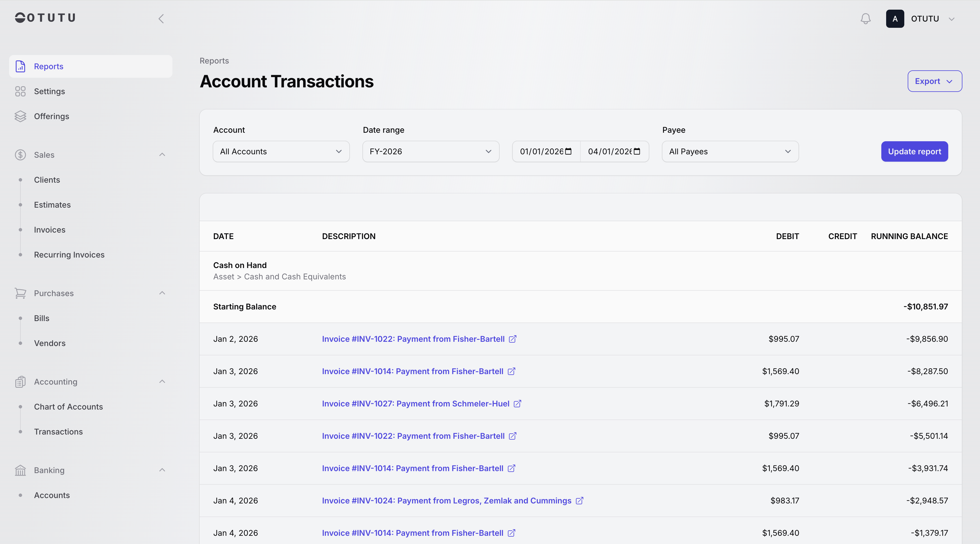Click the user avatar labeled A
The width and height of the screenshot is (980, 544).
tap(895, 19)
